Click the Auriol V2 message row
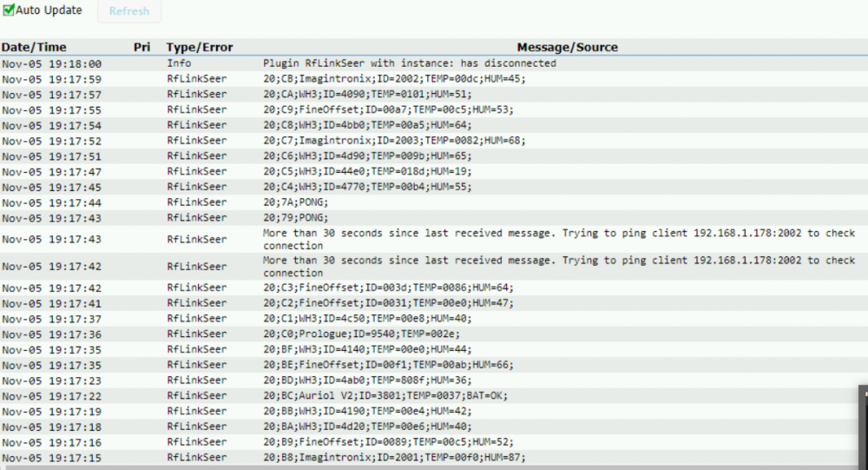 point(385,395)
